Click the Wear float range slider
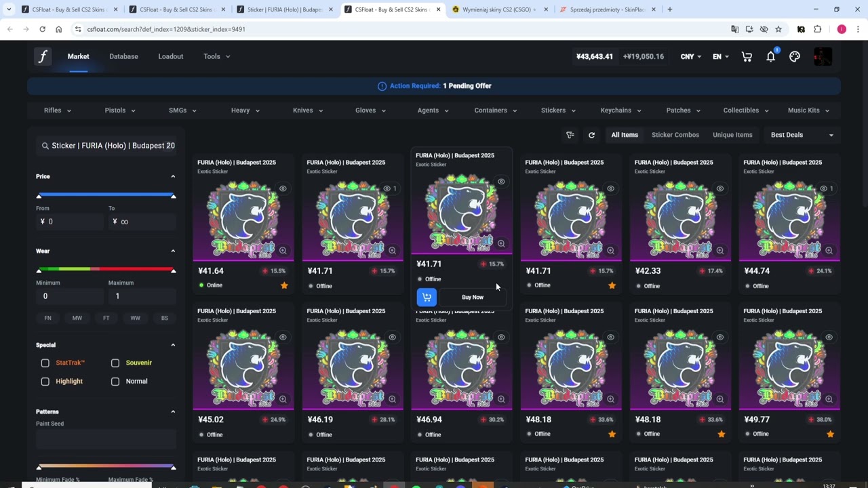Image resolution: width=868 pixels, height=488 pixels. (106, 270)
